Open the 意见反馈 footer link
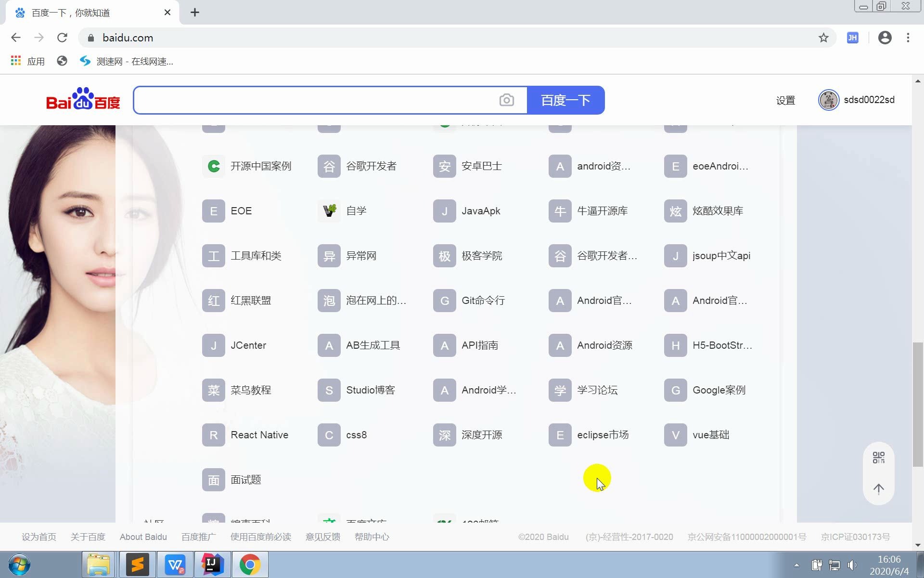This screenshot has height=578, width=924. tap(323, 537)
